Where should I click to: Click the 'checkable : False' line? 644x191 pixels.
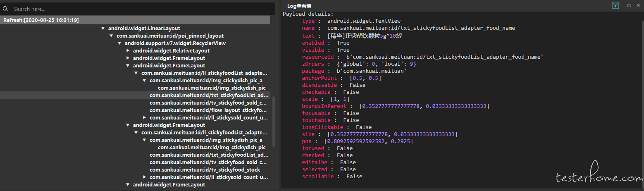point(331,92)
